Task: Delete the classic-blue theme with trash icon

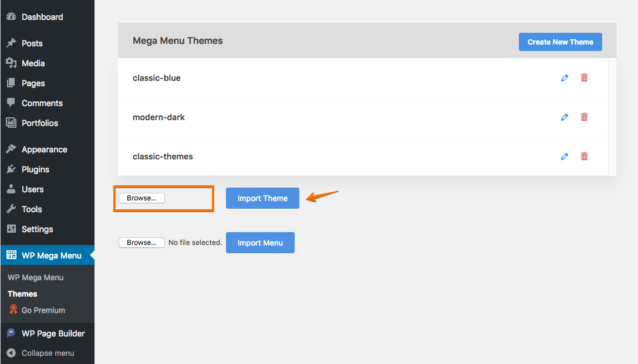Action: pos(584,77)
